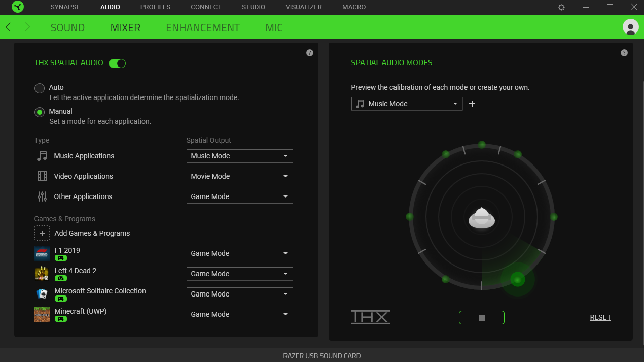Open the settings gear

561,7
